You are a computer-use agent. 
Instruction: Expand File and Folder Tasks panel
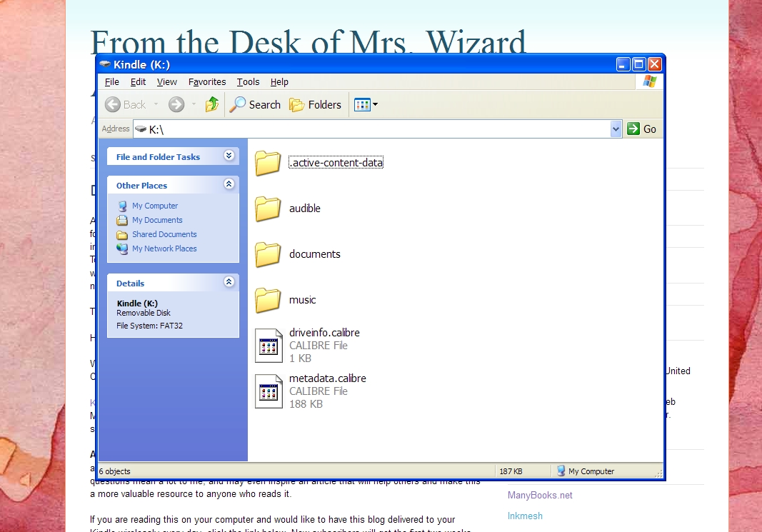[229, 156]
